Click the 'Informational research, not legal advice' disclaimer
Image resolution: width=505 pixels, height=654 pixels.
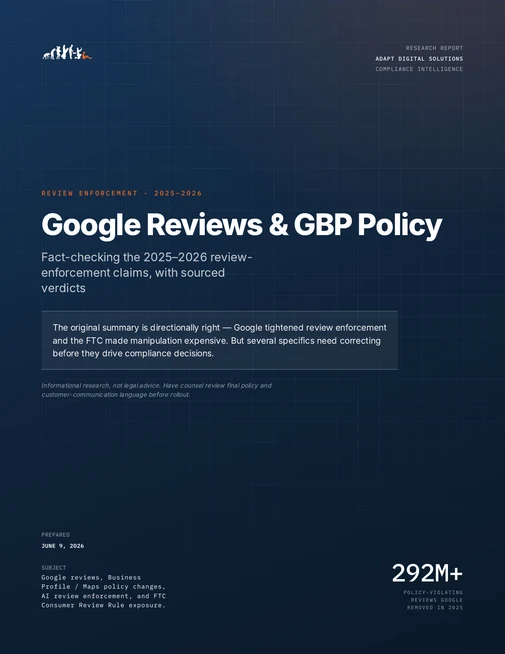(x=156, y=390)
